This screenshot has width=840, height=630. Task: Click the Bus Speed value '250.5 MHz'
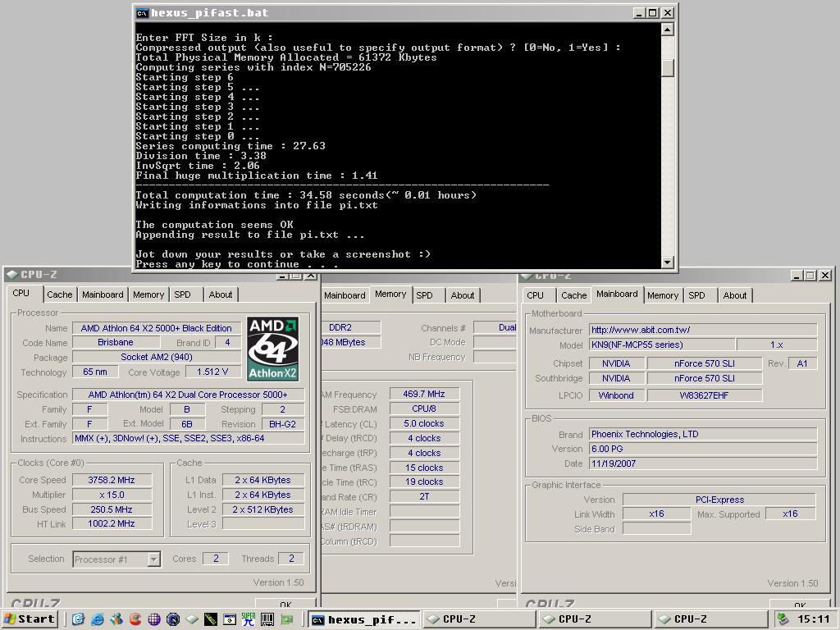point(112,509)
